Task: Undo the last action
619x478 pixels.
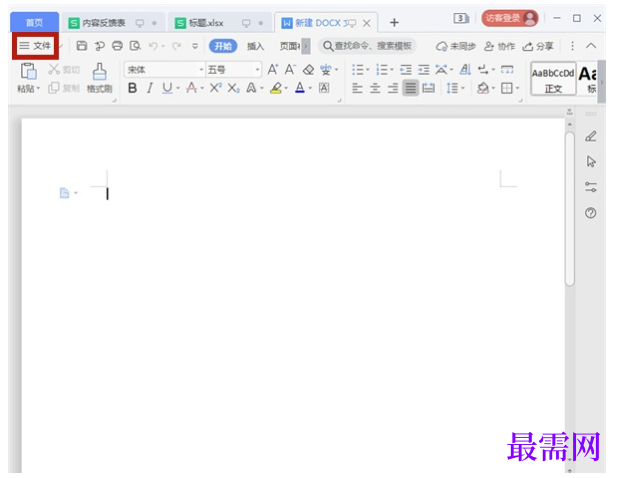Action: (x=153, y=46)
